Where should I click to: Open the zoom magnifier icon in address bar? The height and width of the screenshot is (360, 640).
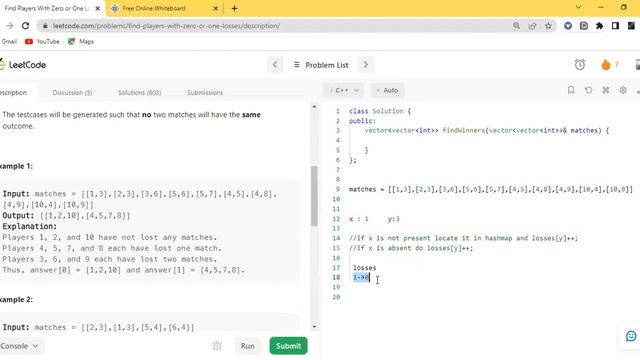coord(516,26)
